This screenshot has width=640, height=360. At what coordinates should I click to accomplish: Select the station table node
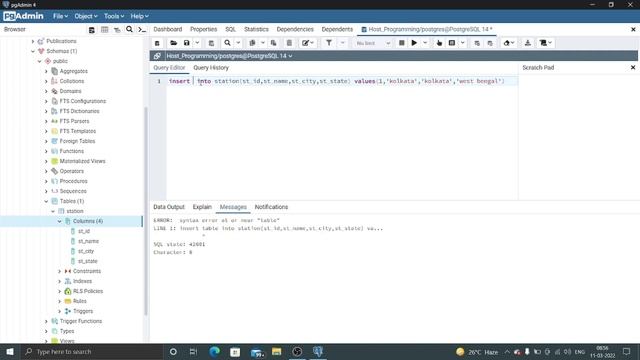75,211
